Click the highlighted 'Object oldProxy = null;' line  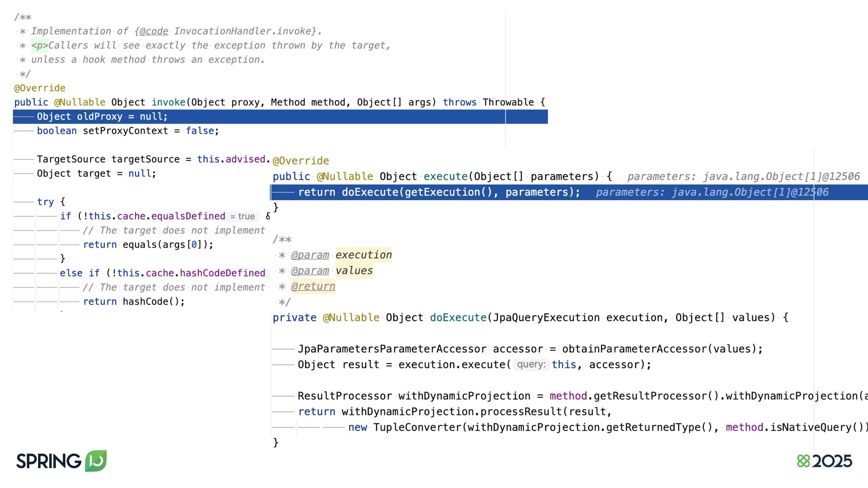[102, 117]
